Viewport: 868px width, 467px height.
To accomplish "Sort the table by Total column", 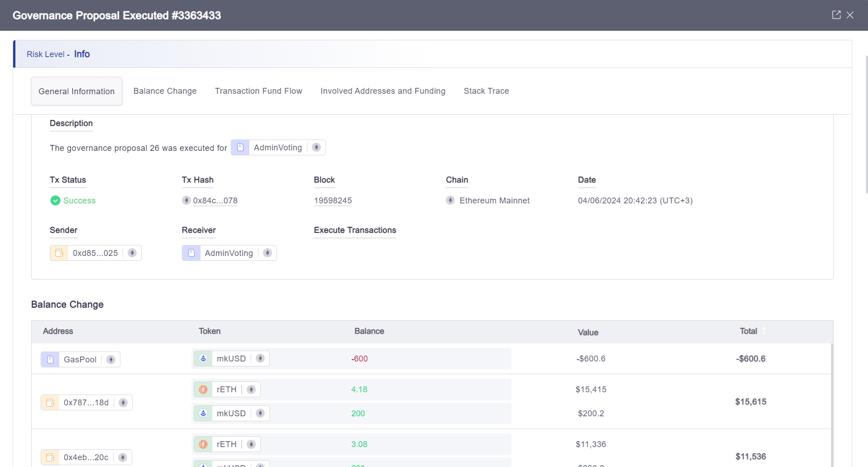I will [764, 331].
